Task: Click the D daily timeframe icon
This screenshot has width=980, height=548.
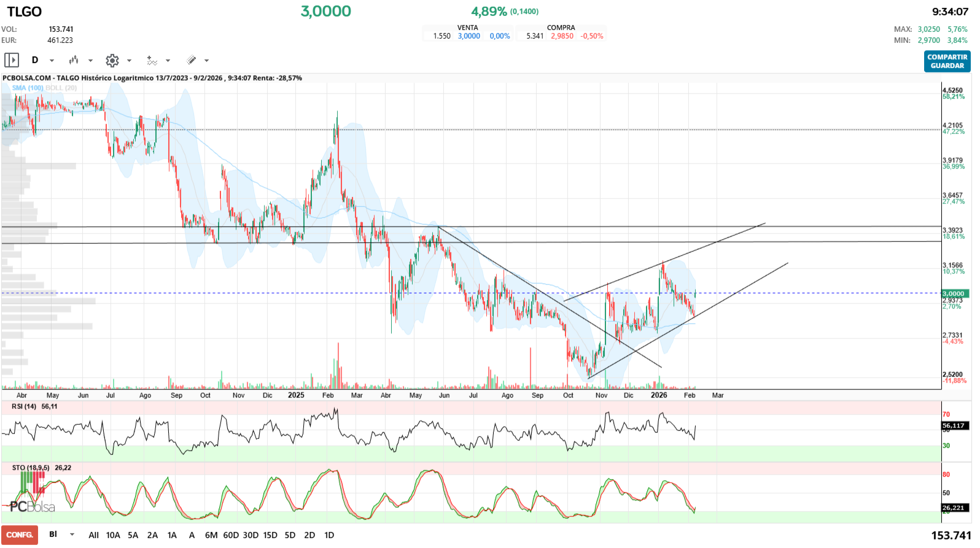Action: click(x=35, y=60)
